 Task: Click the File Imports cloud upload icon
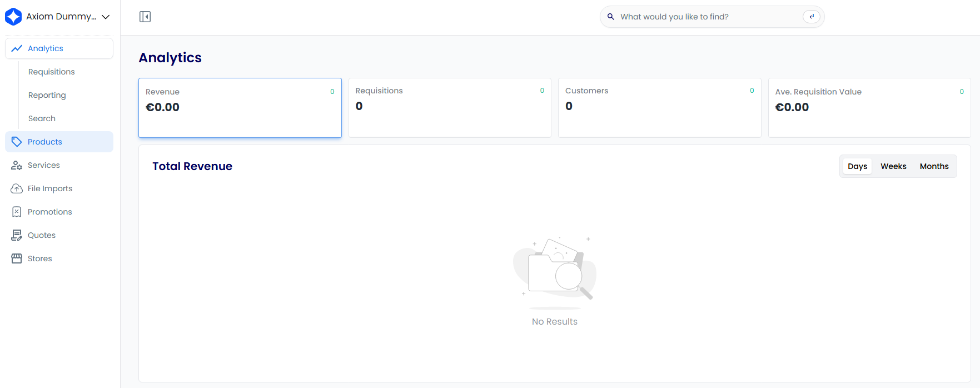click(17, 188)
